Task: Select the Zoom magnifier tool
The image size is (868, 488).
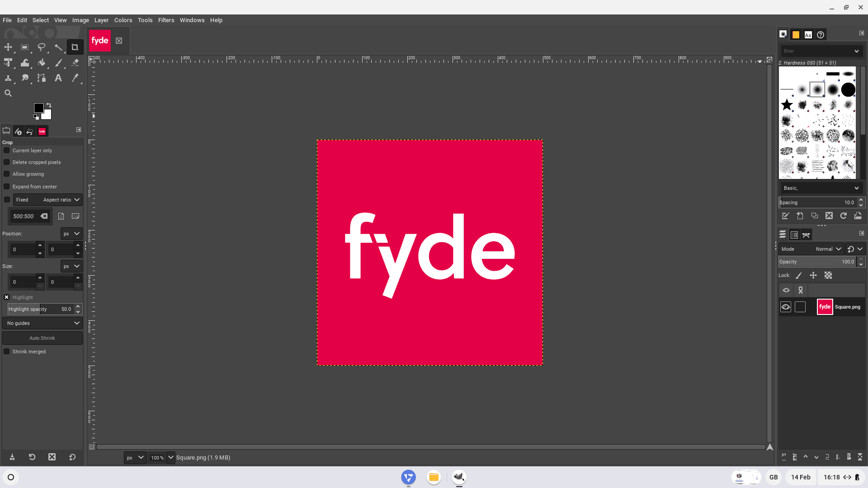Action: [x=8, y=93]
